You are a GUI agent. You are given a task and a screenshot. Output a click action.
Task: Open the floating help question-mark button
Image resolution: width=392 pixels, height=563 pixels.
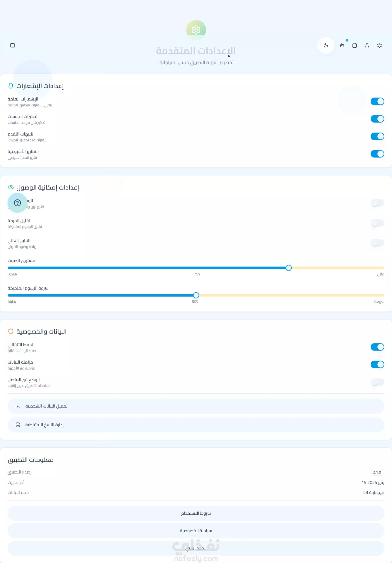click(17, 203)
